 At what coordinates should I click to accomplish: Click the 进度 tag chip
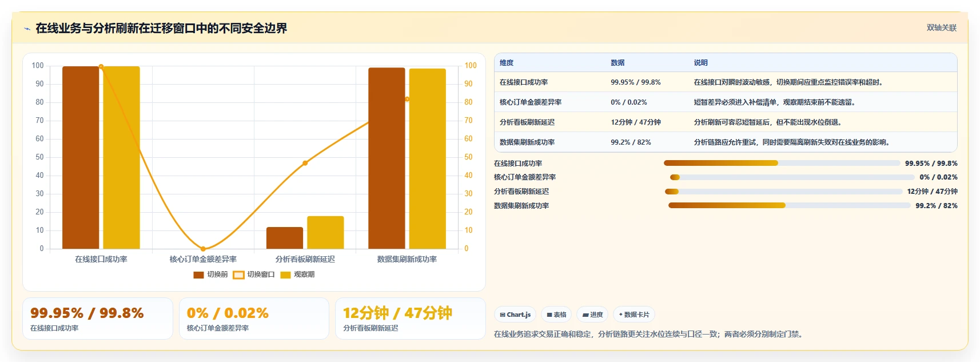click(592, 315)
